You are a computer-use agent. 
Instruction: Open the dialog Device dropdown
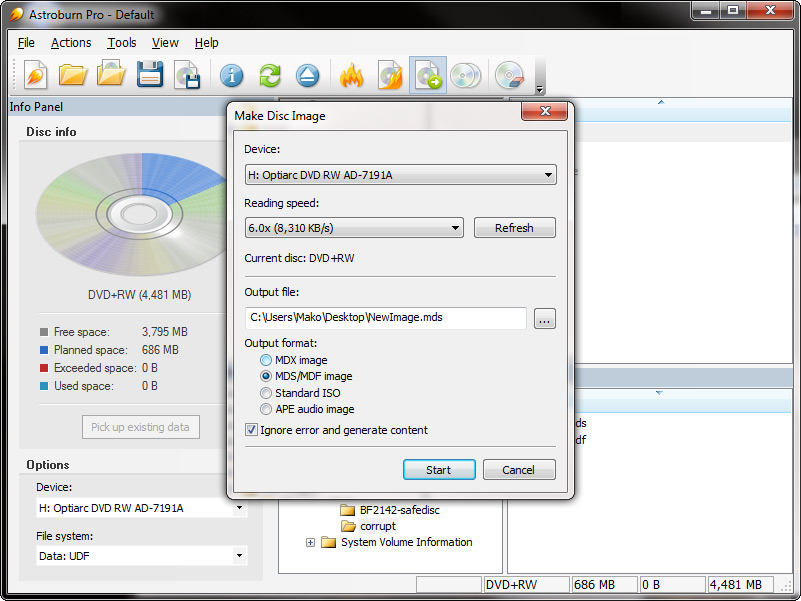(400, 175)
